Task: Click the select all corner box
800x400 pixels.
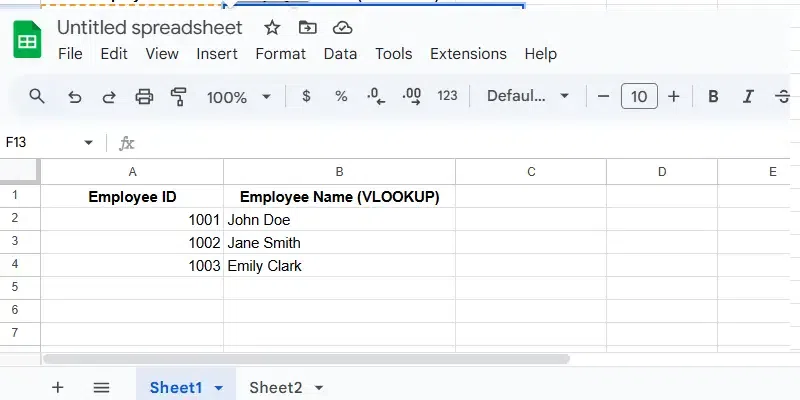Action: (20, 171)
